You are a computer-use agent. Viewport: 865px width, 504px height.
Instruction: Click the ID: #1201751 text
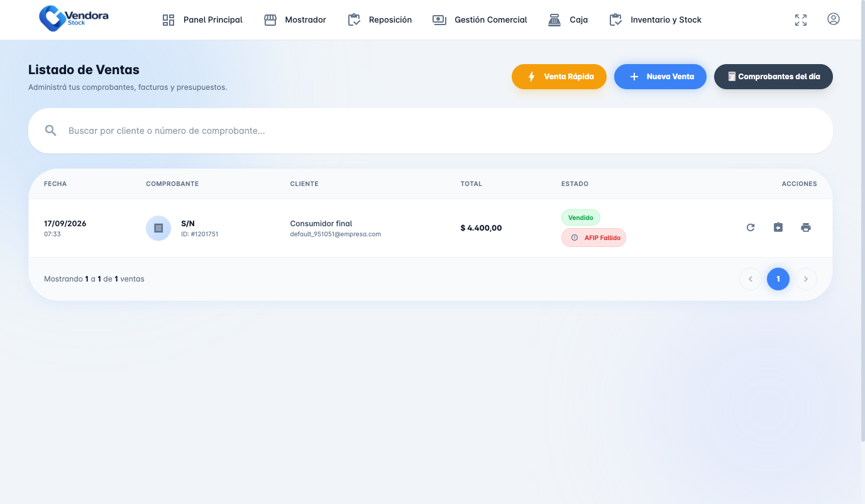pyautogui.click(x=199, y=234)
